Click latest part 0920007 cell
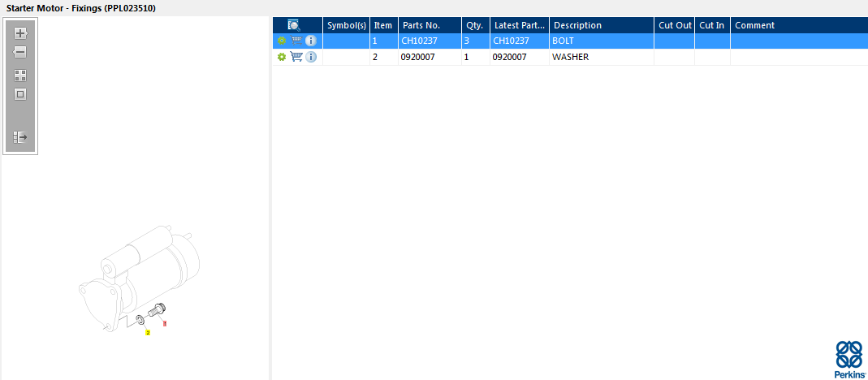The width and height of the screenshot is (868, 380). pyautogui.click(x=519, y=57)
